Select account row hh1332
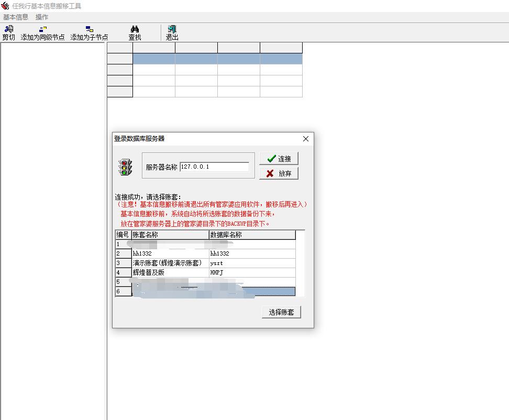Viewport: 509px width, 420px height. pos(170,253)
